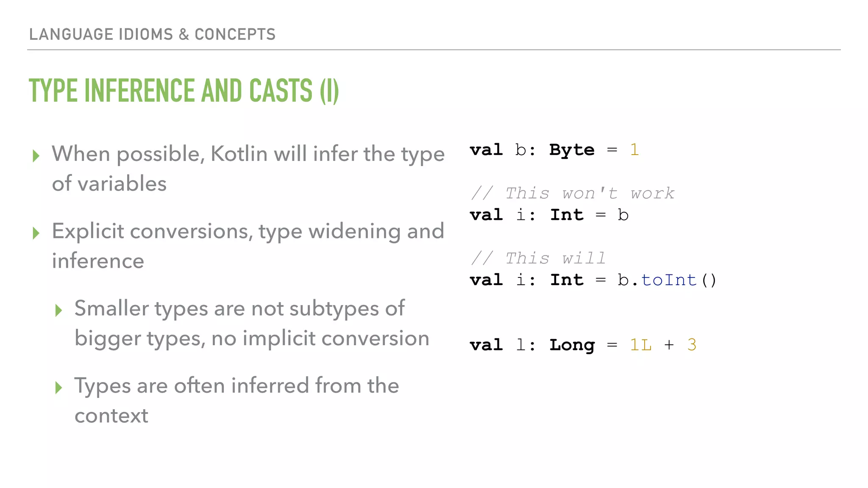Click the "// This will" comment line
This screenshot has width=868, height=488.
tap(538, 258)
